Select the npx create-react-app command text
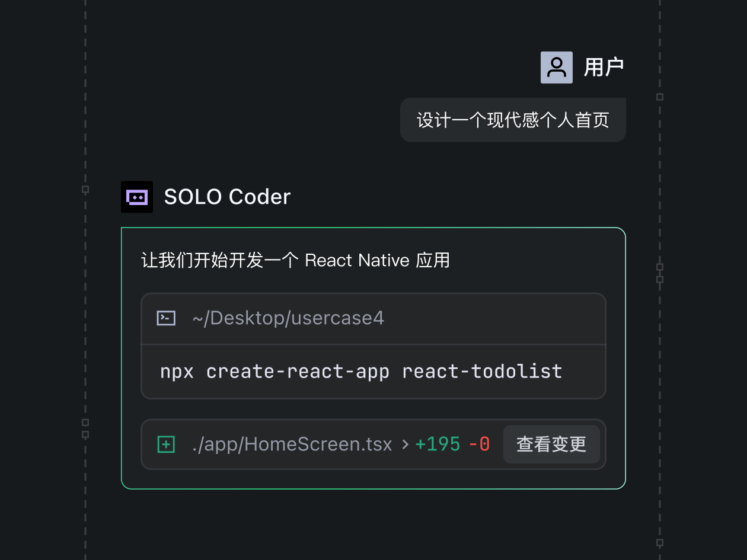 [360, 371]
